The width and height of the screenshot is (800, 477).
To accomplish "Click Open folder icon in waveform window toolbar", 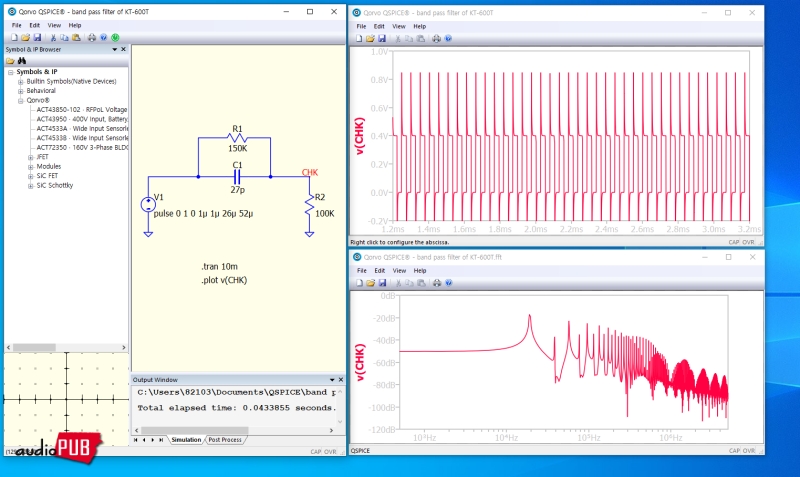I will [370, 38].
